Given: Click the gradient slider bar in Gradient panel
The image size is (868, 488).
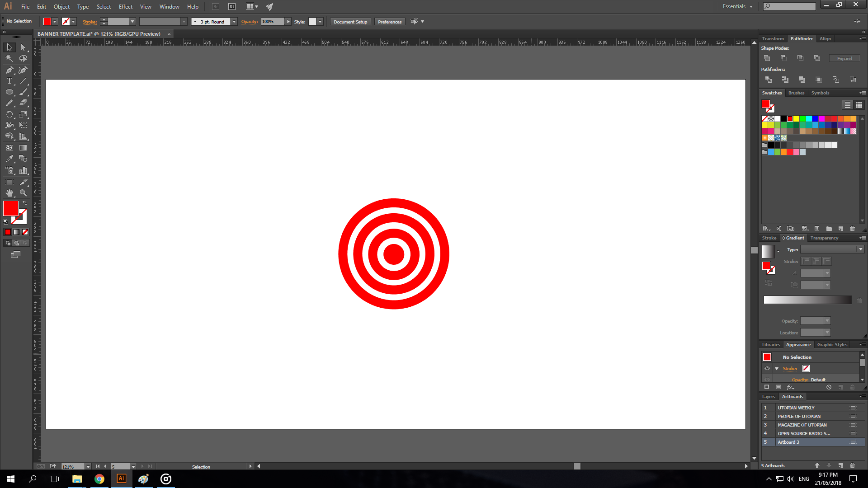Looking at the screenshot, I should [807, 300].
